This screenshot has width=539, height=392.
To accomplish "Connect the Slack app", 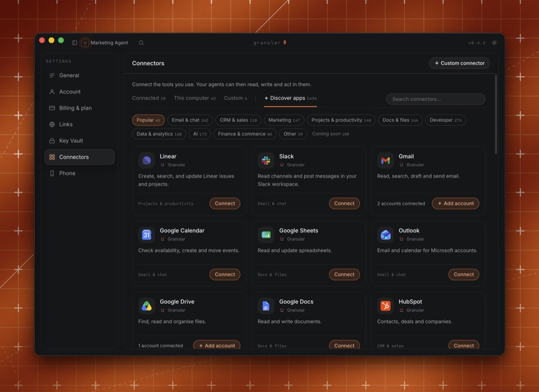I will point(344,204).
